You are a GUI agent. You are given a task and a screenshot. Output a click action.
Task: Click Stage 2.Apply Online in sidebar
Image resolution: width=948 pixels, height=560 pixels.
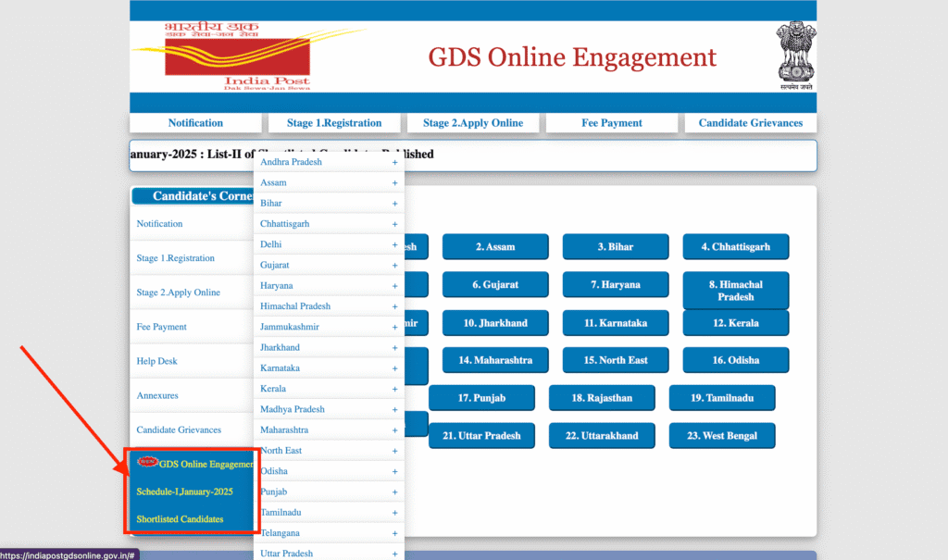(179, 292)
